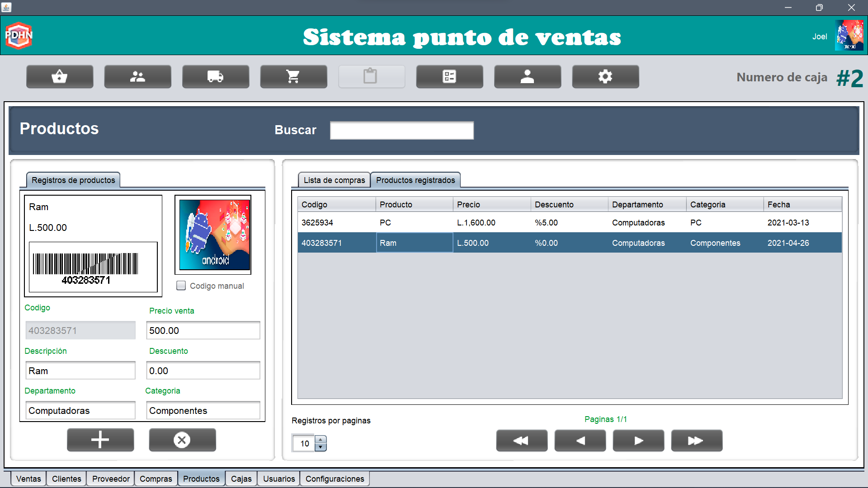
Task: Go to the last page button
Action: tap(696, 441)
